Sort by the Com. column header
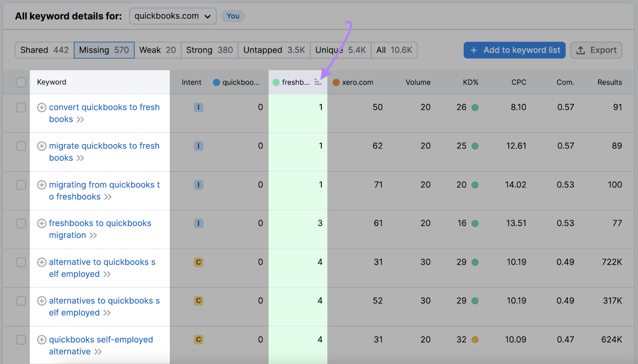 (565, 82)
